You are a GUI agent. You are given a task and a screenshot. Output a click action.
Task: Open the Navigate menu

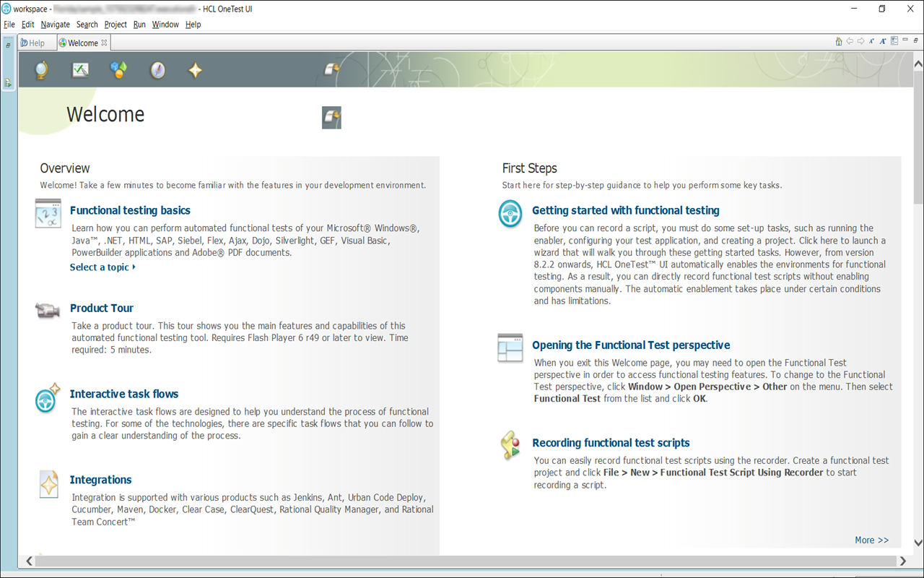[56, 25]
